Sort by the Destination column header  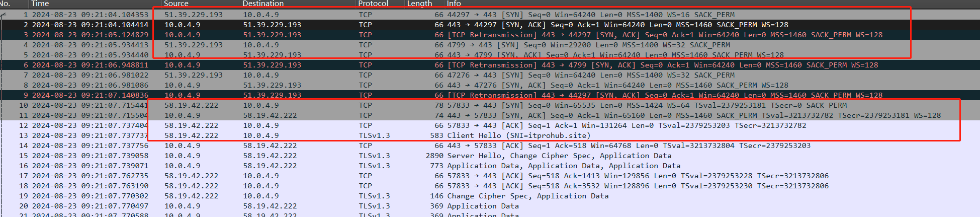[x=263, y=4]
